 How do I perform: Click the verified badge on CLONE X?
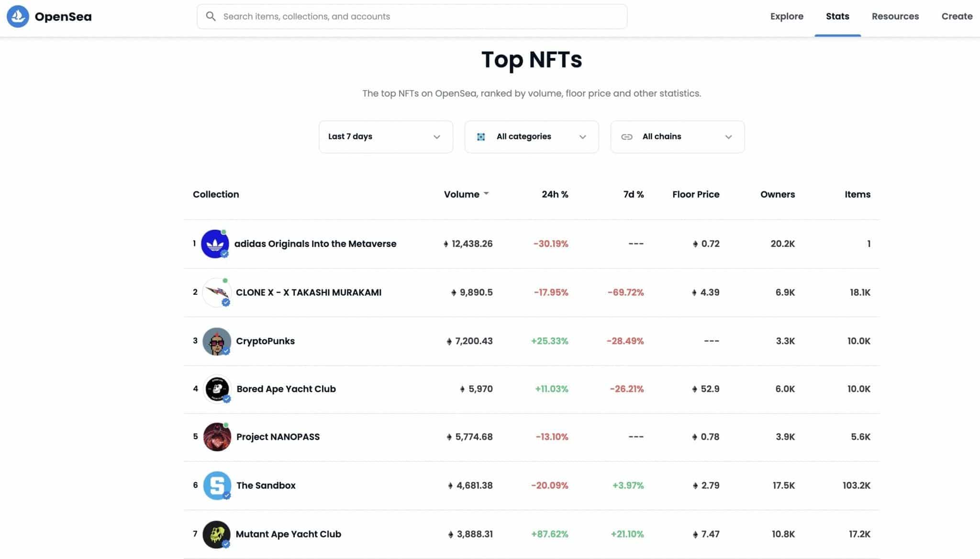(x=225, y=302)
